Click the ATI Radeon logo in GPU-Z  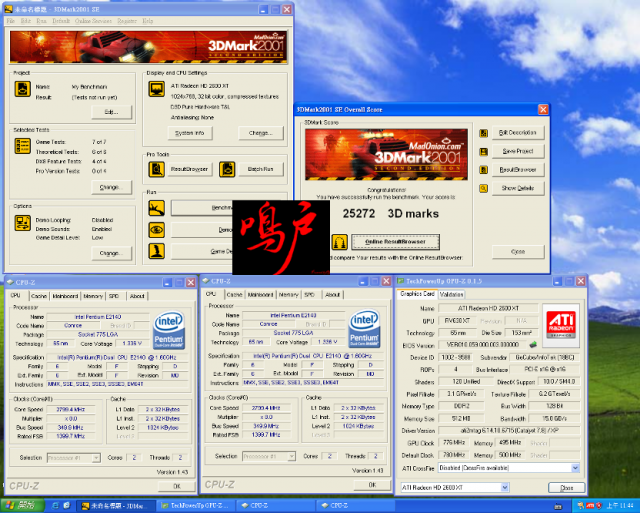[561, 325]
